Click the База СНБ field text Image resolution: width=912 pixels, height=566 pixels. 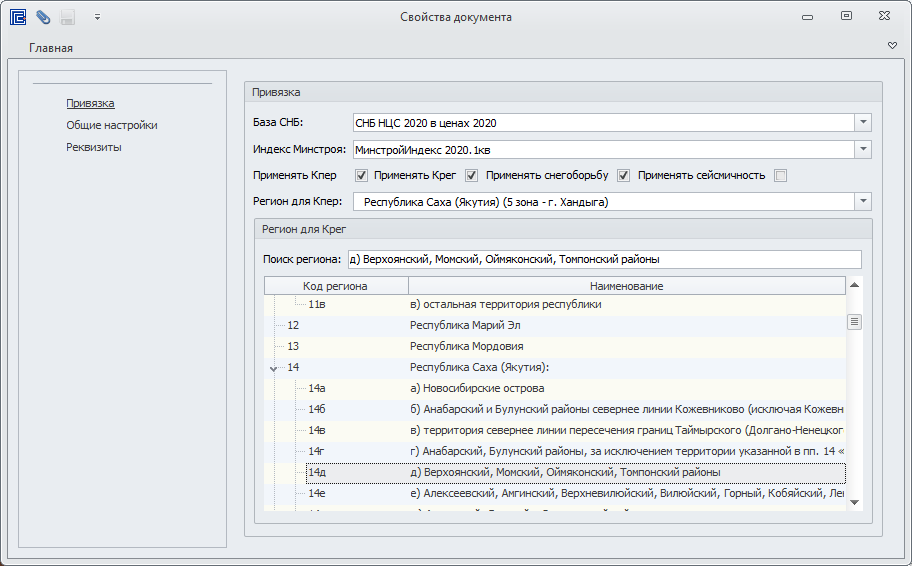coord(426,123)
